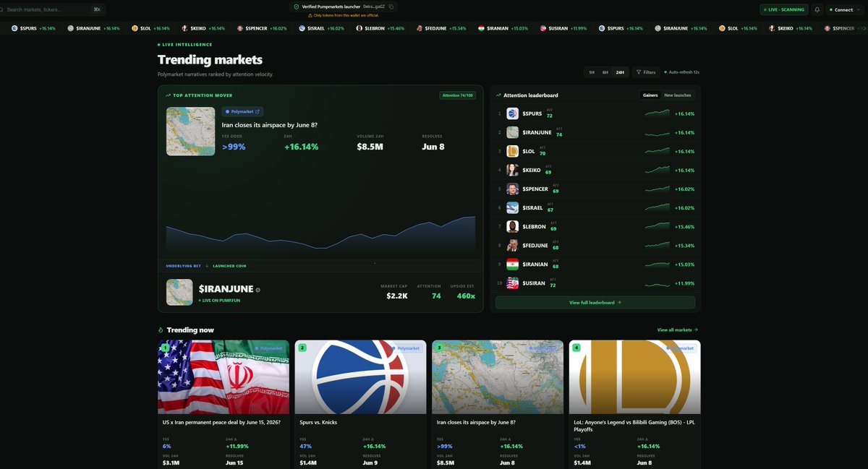Open the Spurs vs. Knicks market card
This screenshot has height=469, width=868.
coord(360,405)
